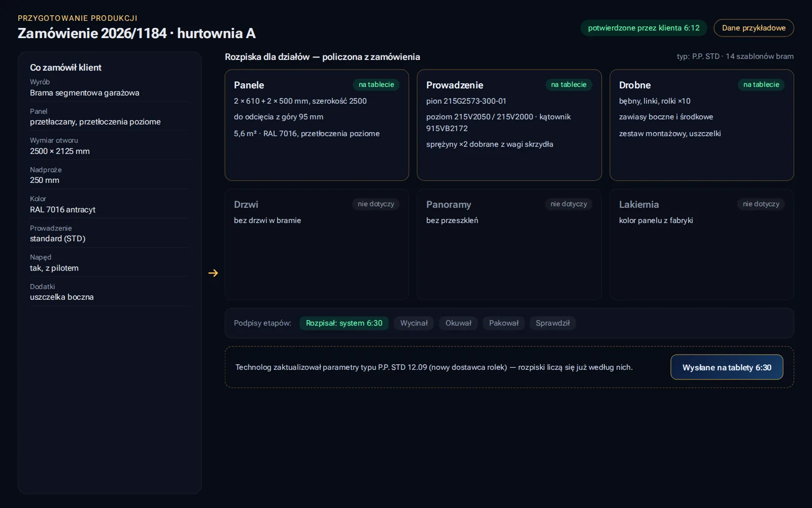Click 'sprężyny ×2 dobrane z wagi skrzydła'
812x508 pixels.
point(490,144)
